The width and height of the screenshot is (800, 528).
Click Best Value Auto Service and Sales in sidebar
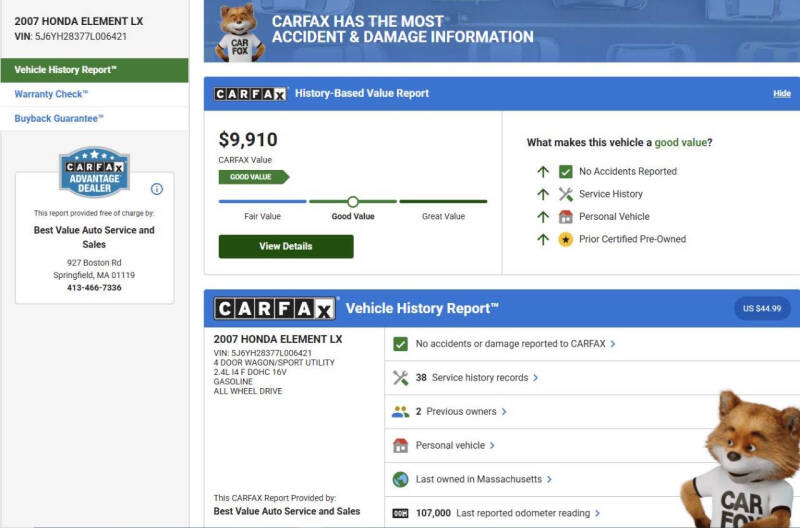tap(94, 237)
